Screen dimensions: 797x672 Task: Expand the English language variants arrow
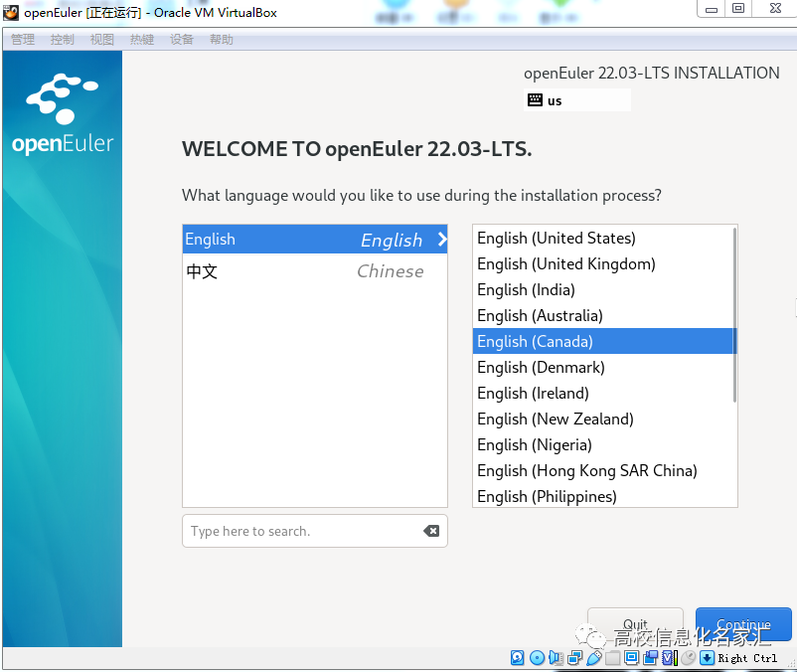(440, 239)
